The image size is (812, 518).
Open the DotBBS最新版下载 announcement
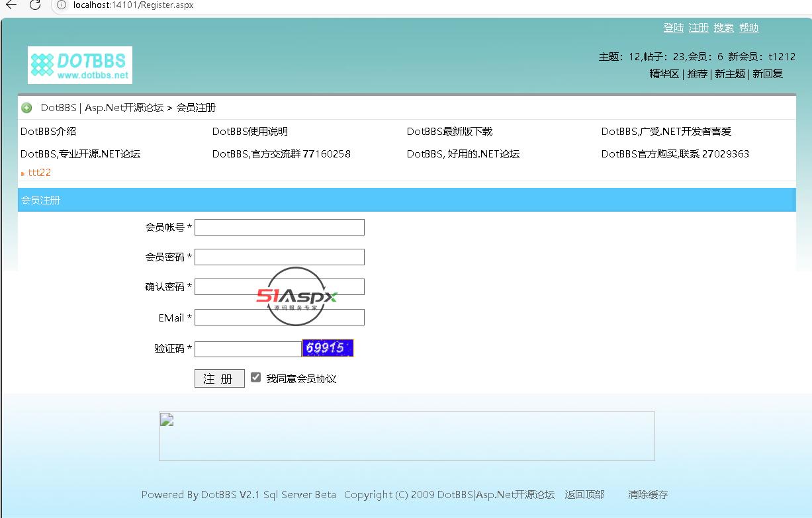pyautogui.click(x=450, y=132)
